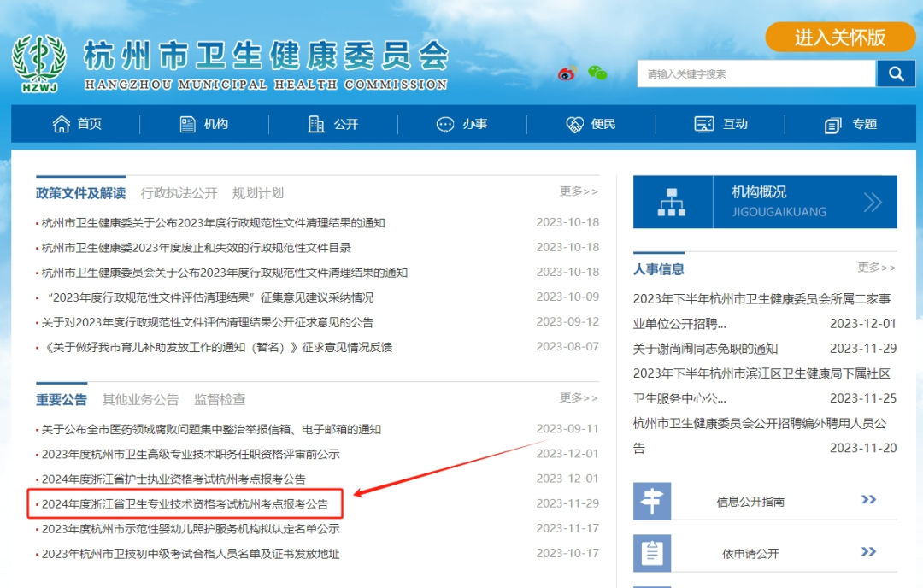The height and width of the screenshot is (588, 923).
Task: Open 2024年度浙江省卫生专业技术资格考试杭州考点报考公告 link
Action: click(185, 504)
